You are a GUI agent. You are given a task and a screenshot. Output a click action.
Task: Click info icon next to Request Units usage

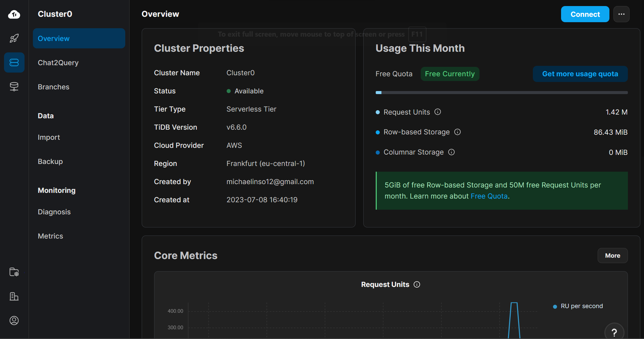pos(438,112)
